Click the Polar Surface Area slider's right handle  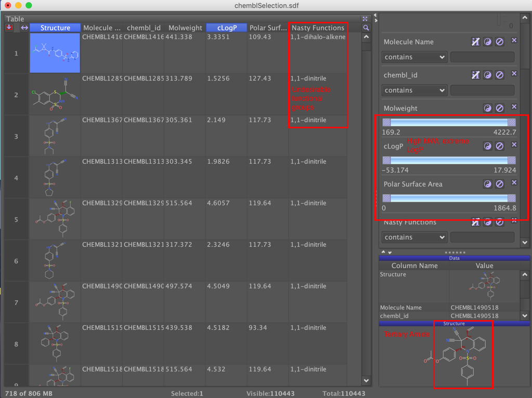512,198
